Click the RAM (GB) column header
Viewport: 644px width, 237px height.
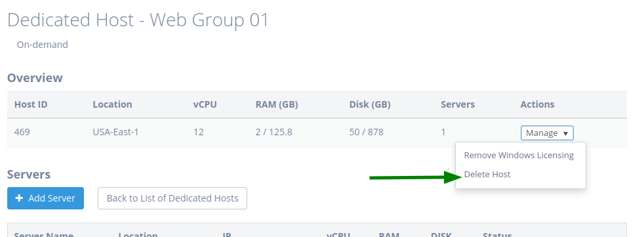[x=277, y=104]
